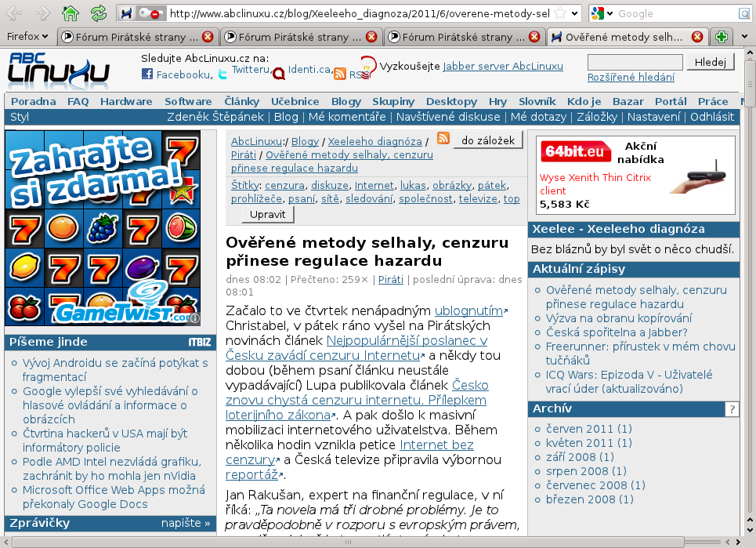Click the Upravit button

coord(268,214)
